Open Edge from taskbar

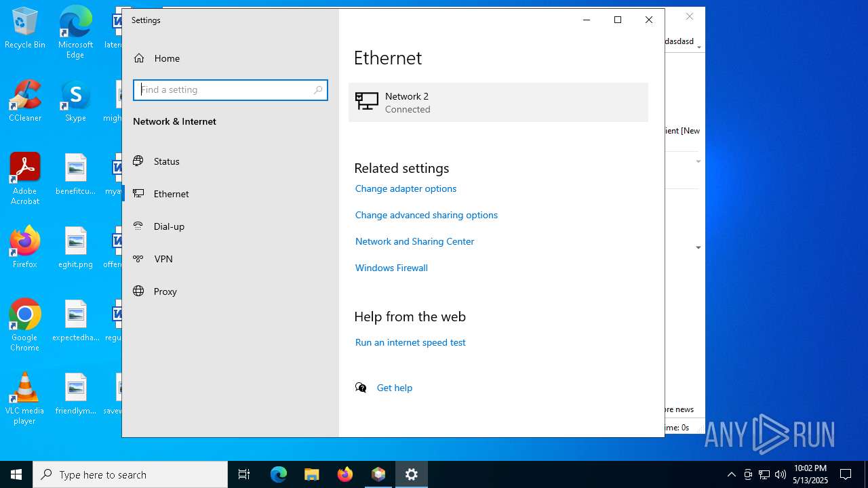(x=279, y=474)
